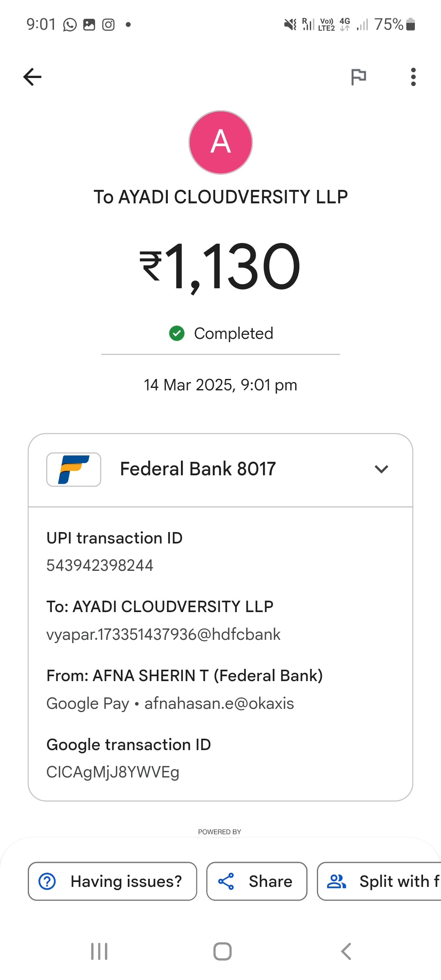
Task: Click the share icon in the Share button
Action: (226, 881)
